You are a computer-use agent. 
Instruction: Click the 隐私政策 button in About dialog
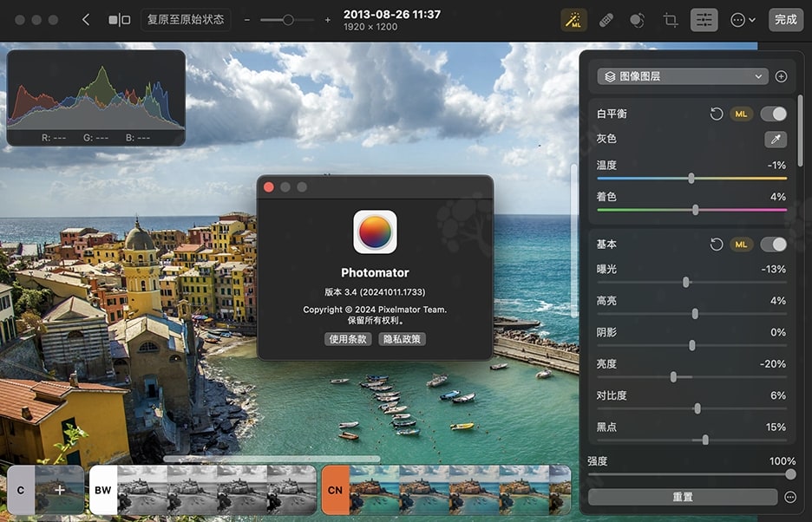402,339
